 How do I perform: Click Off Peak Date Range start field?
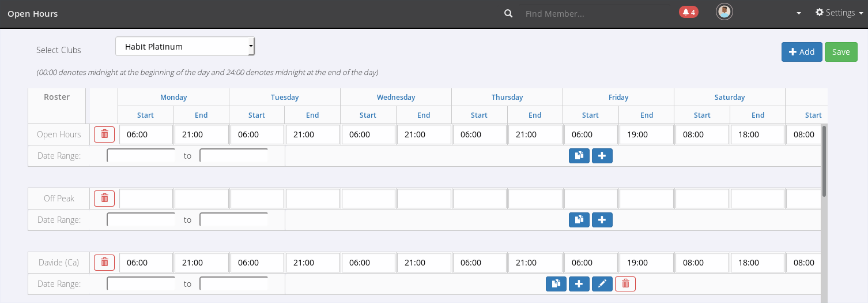coord(141,220)
